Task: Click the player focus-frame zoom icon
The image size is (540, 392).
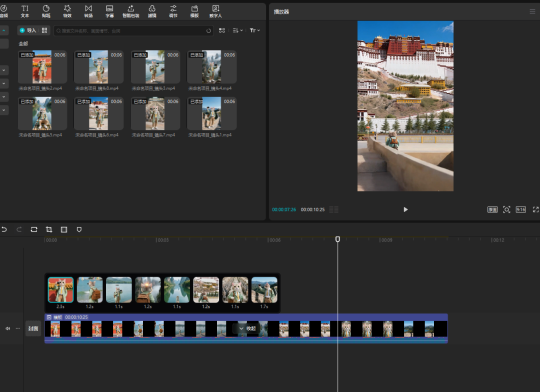Action: [x=506, y=209]
